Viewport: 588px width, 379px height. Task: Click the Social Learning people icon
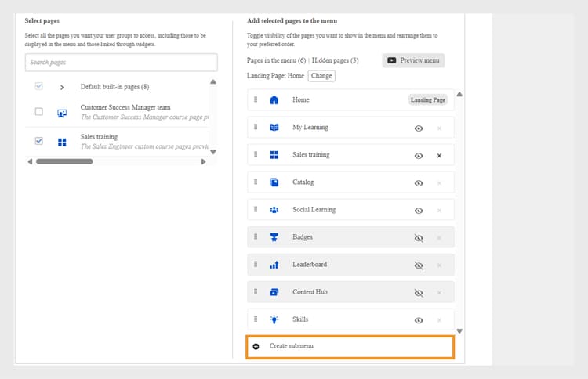coord(274,210)
